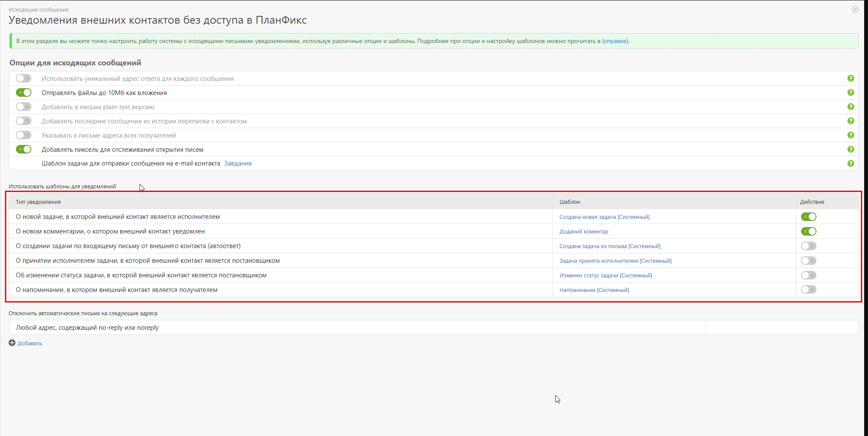Open the справке help link
Image resolution: width=868 pixels, height=436 pixels.
(x=615, y=41)
